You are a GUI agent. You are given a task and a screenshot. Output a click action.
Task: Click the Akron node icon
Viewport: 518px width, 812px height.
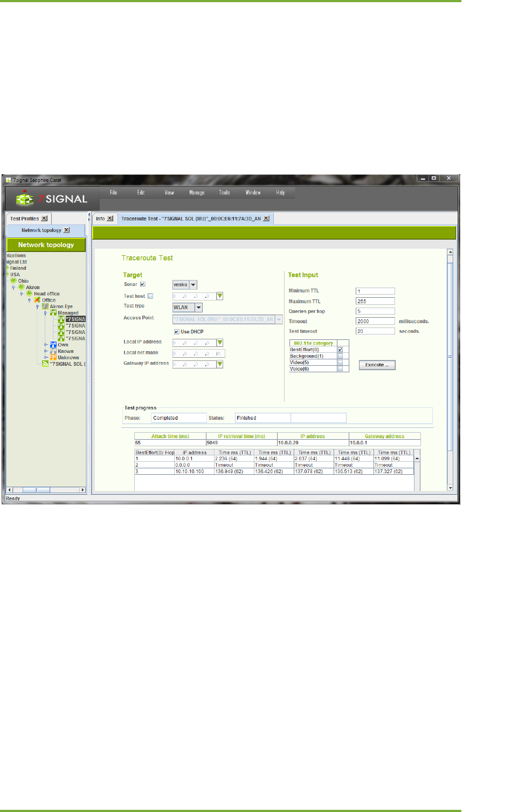tap(22, 287)
